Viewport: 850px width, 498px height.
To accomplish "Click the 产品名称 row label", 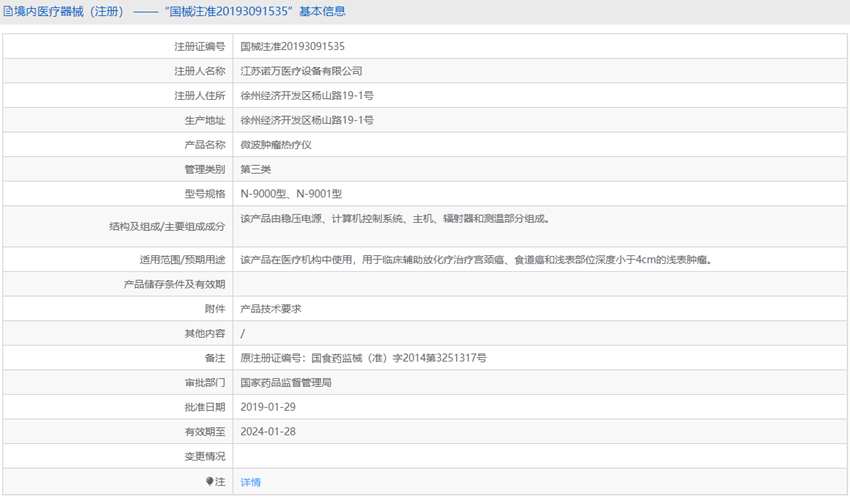I will click(205, 145).
